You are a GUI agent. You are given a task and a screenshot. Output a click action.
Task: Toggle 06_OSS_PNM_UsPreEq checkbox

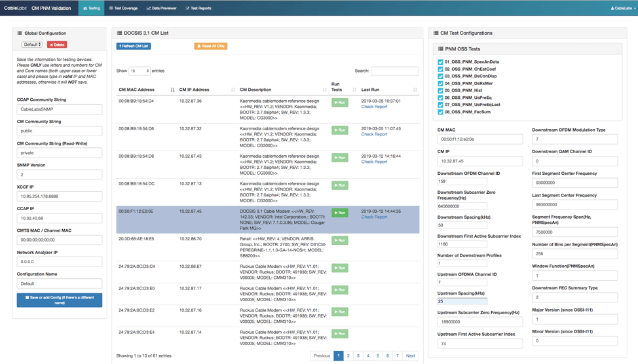click(x=440, y=98)
